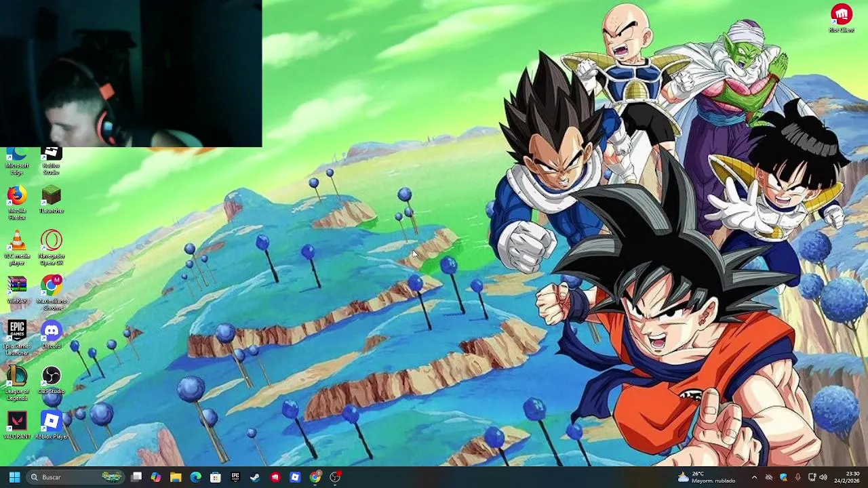
Task: Select the Maximiliano Chrome desktop shortcut
Action: tap(51, 293)
